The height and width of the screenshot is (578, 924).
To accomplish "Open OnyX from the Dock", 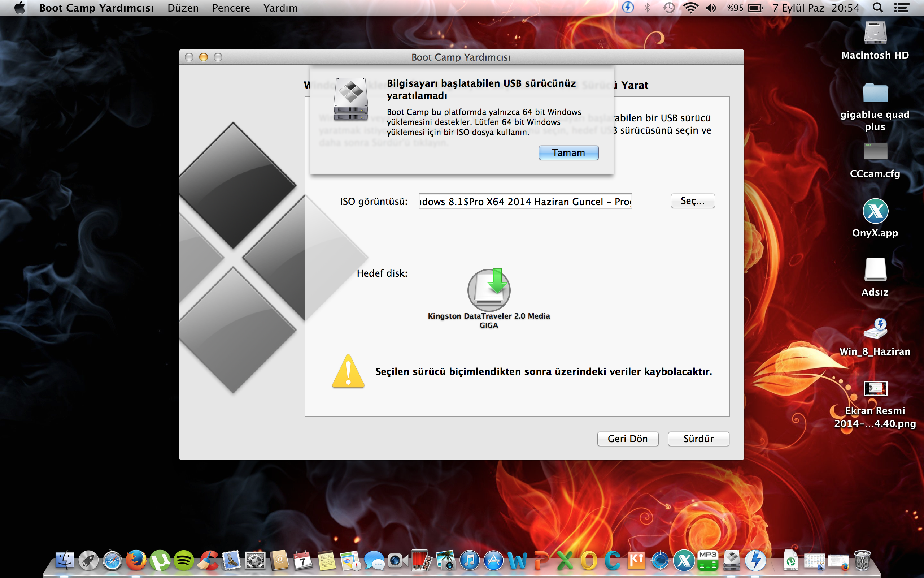I will 684,561.
